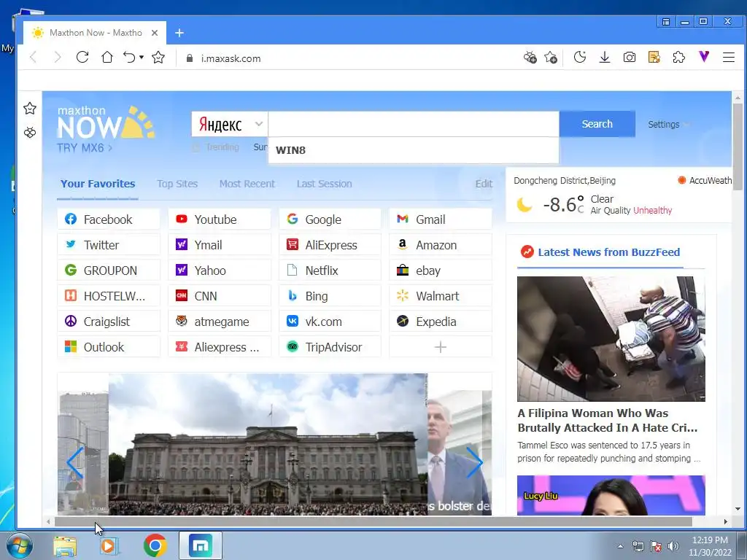
Task: Click the undo closed tab icon
Action: 130,58
